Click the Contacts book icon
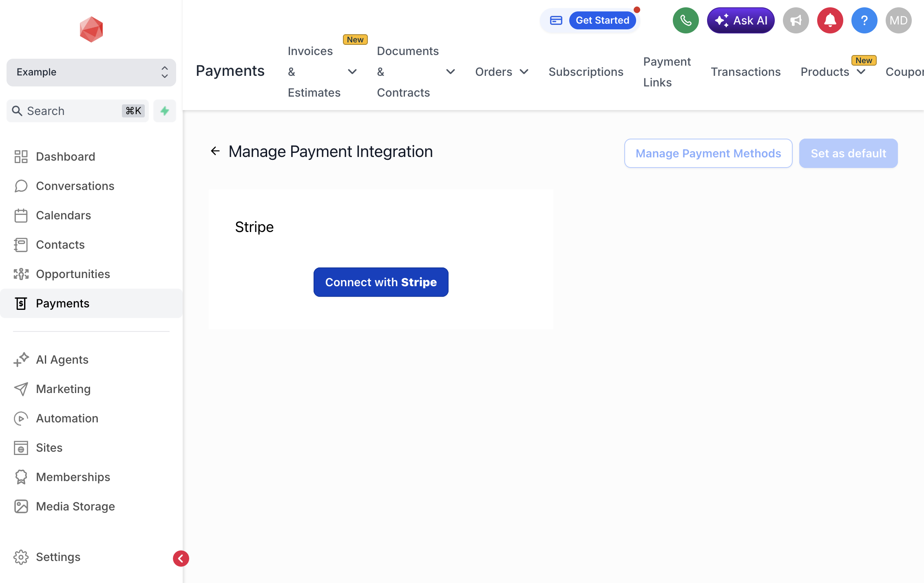Viewport: 924px width, 583px height. point(21,245)
